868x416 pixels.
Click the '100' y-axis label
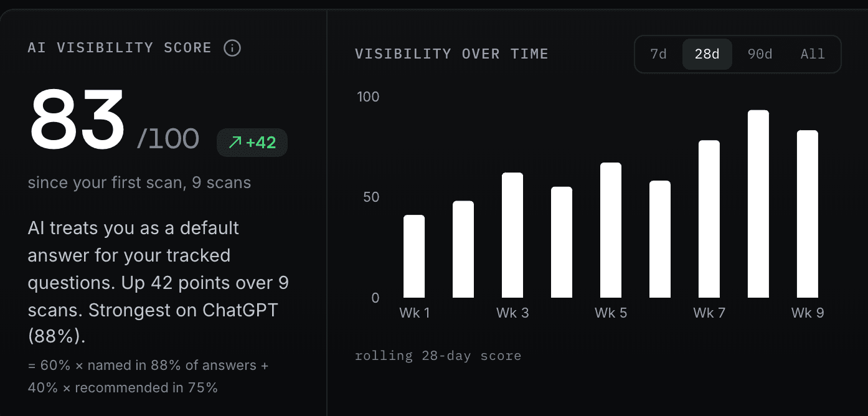(368, 97)
